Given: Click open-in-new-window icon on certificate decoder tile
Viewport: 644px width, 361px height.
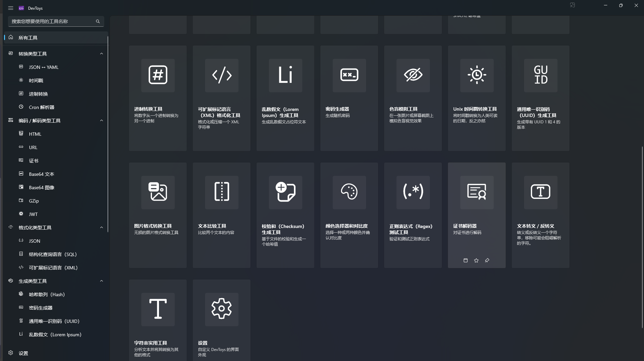Looking at the screenshot, I should click(x=466, y=260).
